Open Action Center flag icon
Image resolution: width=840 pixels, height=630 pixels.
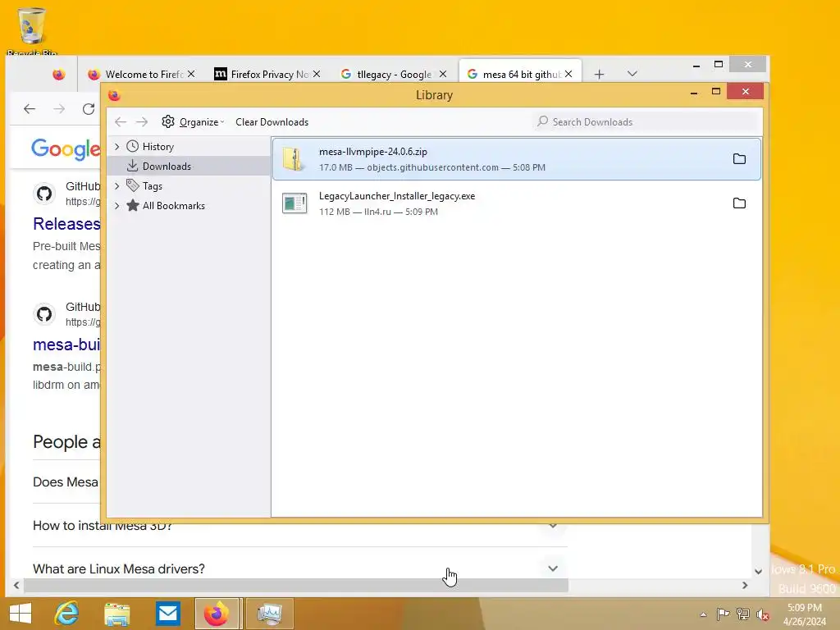[x=723, y=614]
